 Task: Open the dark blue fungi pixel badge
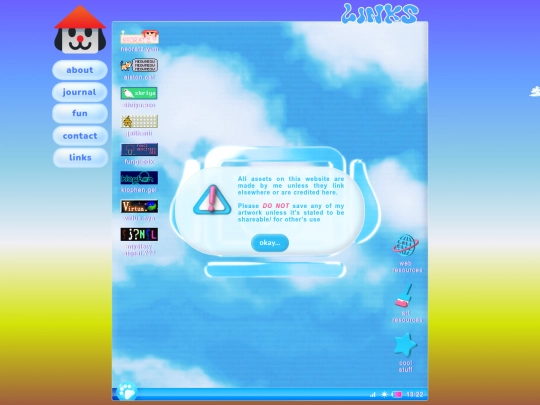[139, 149]
